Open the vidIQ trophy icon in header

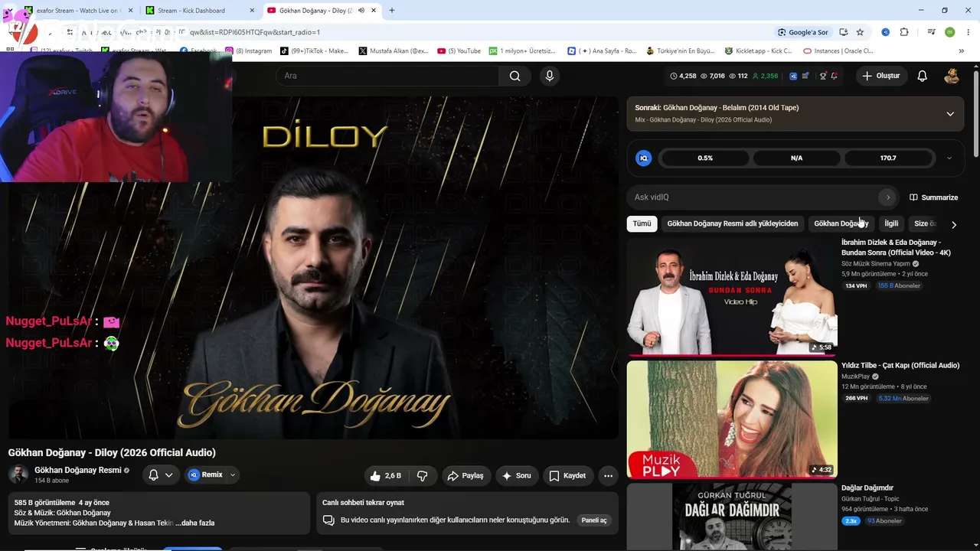(x=823, y=76)
